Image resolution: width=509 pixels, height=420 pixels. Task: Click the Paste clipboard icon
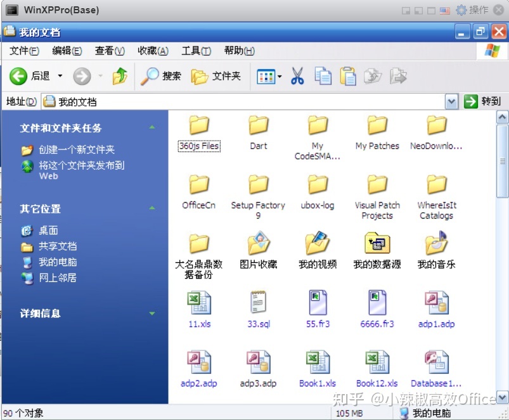point(348,76)
